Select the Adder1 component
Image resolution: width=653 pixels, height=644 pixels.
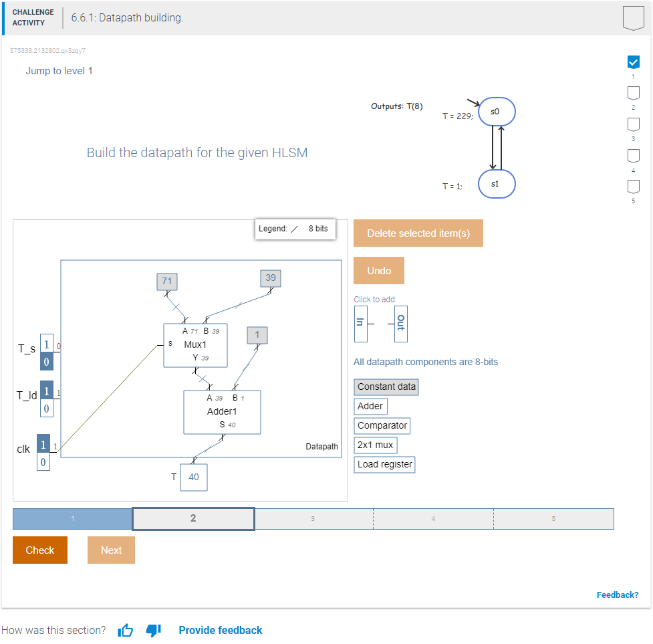coord(221,411)
